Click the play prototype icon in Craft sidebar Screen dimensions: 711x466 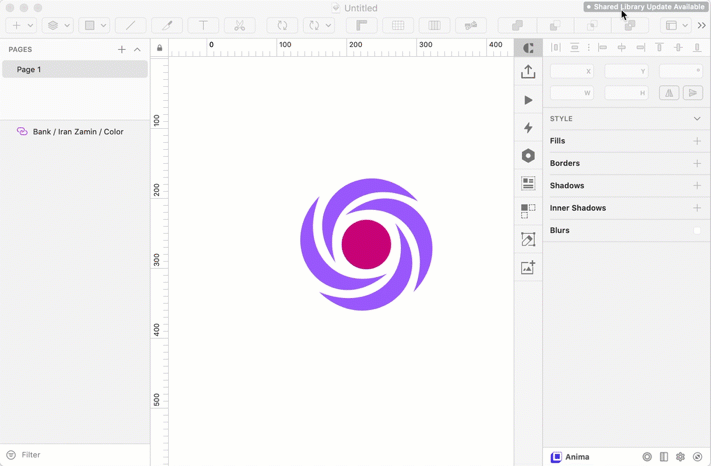coord(528,100)
